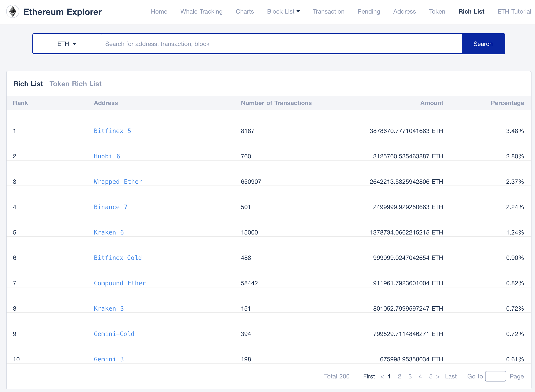The image size is (535, 392).
Task: Open the Gemini-Cold address link
Action: pyautogui.click(x=114, y=334)
